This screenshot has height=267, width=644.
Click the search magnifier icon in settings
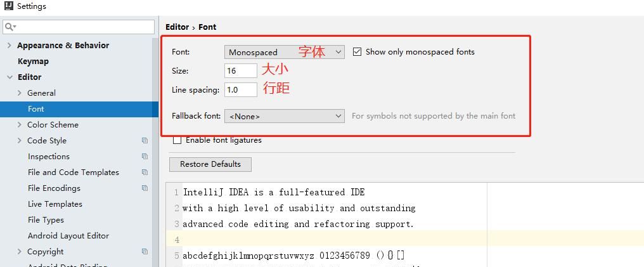point(10,27)
